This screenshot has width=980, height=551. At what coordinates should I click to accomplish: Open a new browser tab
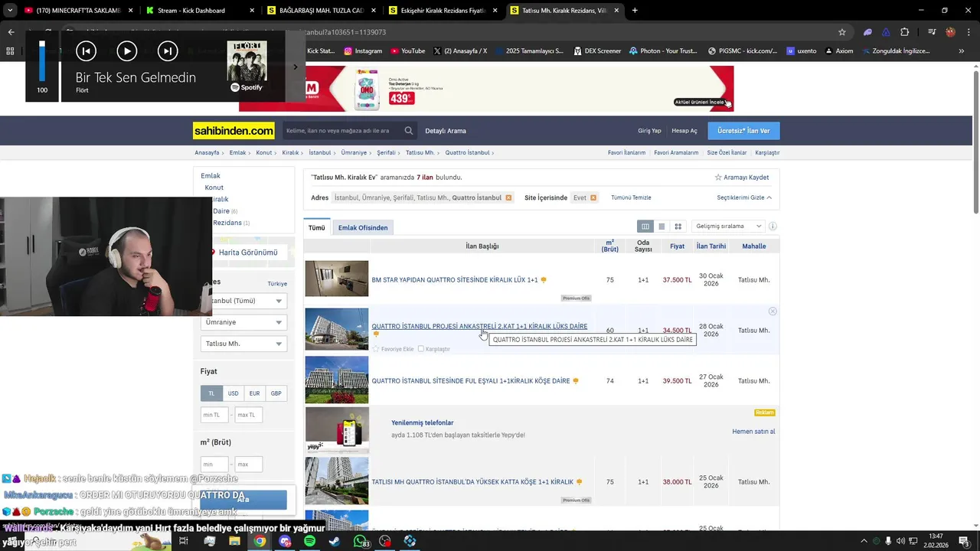click(635, 11)
